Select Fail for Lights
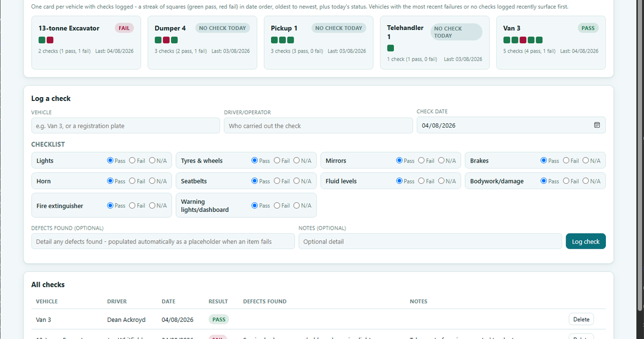The height and width of the screenshot is (339, 644). pyautogui.click(x=132, y=160)
